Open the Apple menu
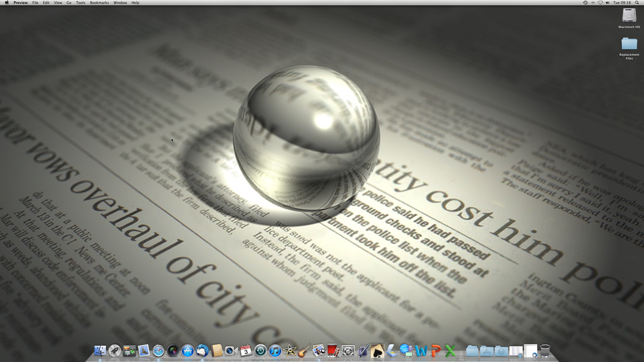The width and height of the screenshot is (644, 362). click(x=7, y=3)
